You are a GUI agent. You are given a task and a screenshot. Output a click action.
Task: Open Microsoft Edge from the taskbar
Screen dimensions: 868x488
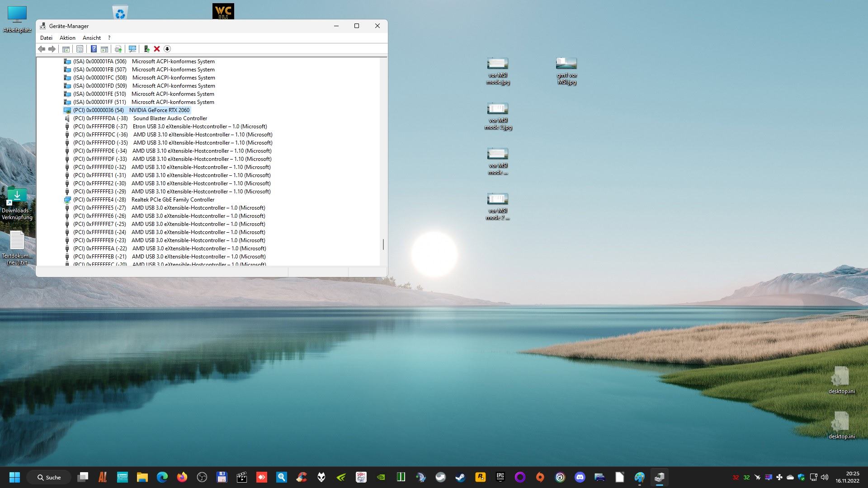[x=162, y=477]
